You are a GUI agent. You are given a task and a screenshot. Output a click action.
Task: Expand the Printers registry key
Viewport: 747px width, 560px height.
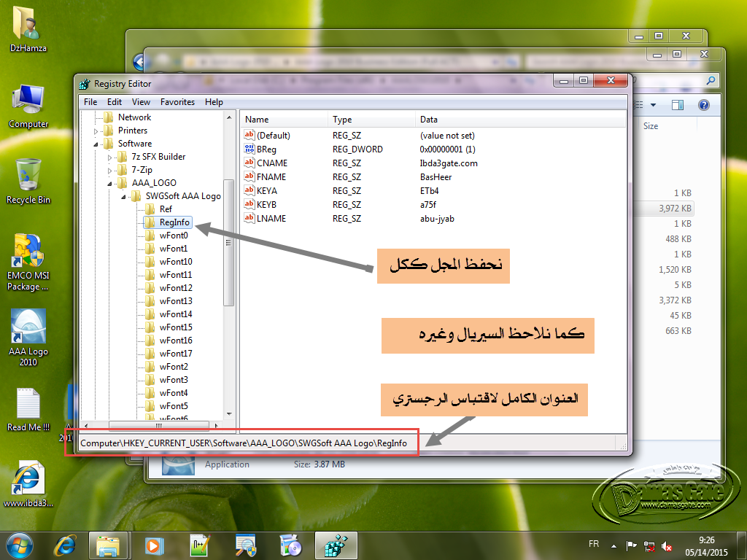pos(96,131)
